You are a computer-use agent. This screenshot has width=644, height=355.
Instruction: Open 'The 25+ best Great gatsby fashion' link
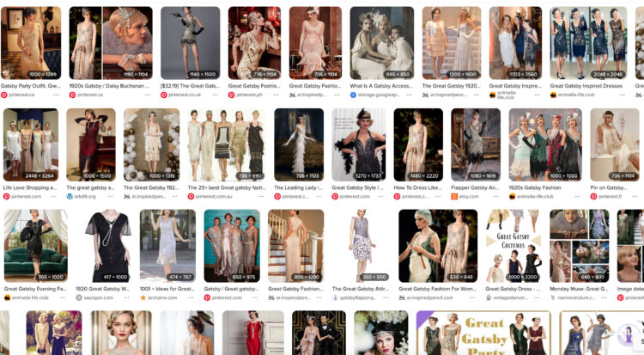tap(224, 187)
